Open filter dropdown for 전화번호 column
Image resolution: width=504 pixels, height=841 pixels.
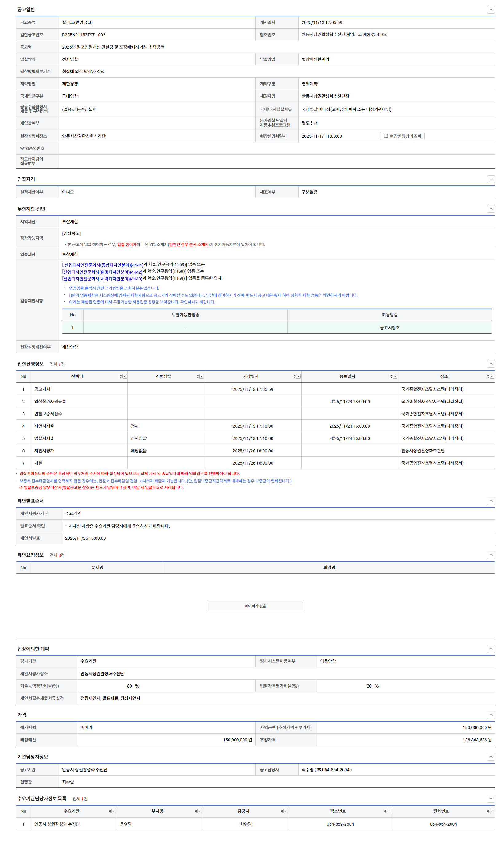492,811
